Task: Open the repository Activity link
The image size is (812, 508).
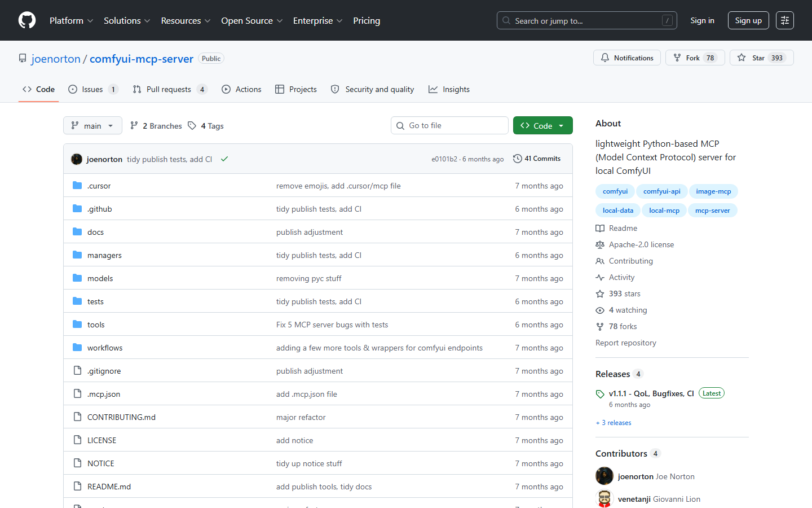Action: tap(615, 277)
